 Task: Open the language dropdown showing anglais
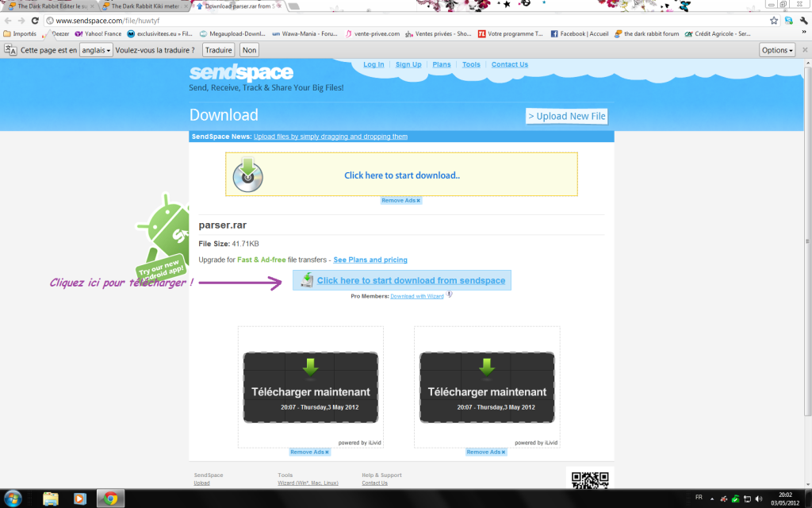pos(96,50)
